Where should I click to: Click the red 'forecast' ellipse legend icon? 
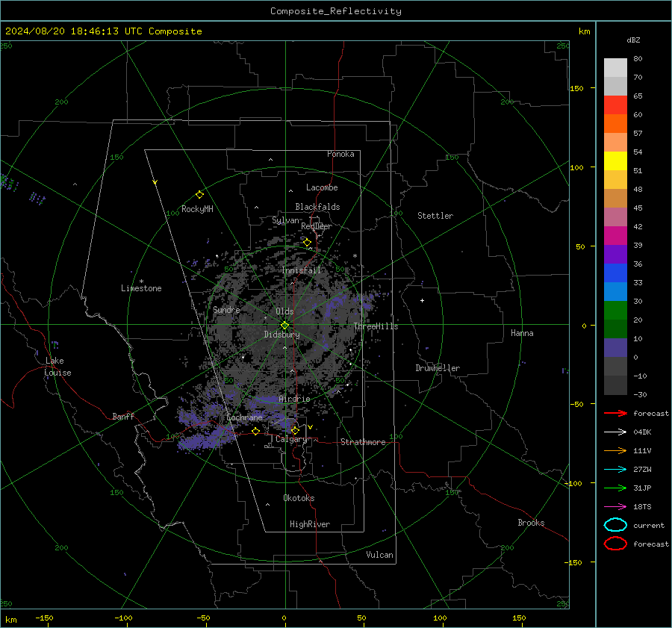tap(615, 544)
